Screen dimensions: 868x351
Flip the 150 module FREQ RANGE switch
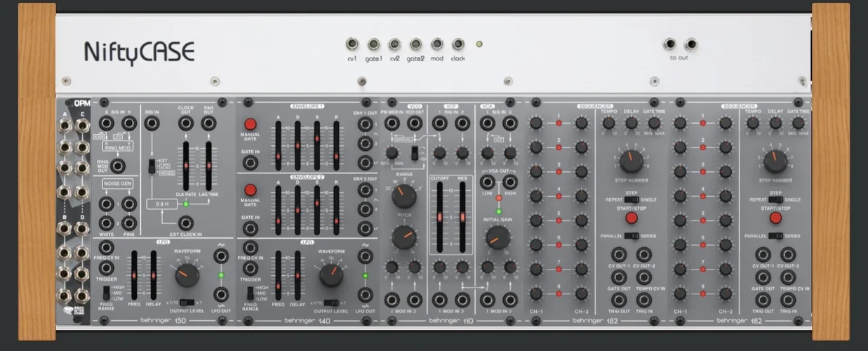coord(106,293)
